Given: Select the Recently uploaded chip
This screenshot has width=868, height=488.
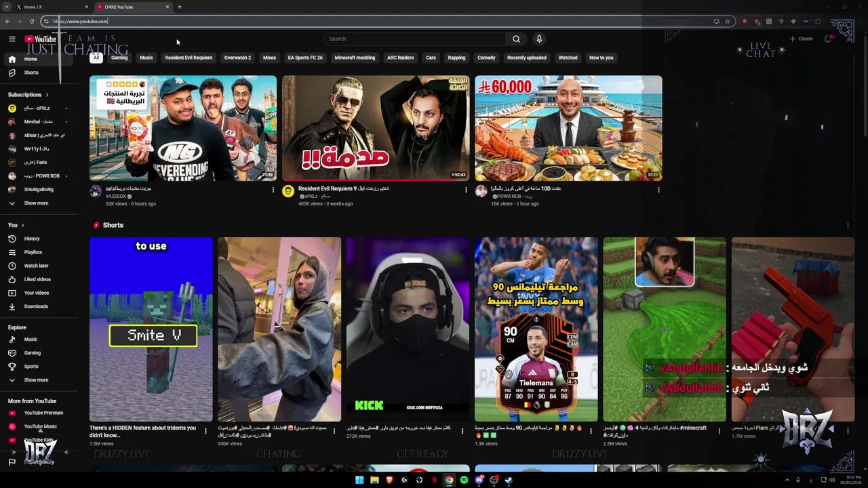Looking at the screenshot, I should pos(527,58).
